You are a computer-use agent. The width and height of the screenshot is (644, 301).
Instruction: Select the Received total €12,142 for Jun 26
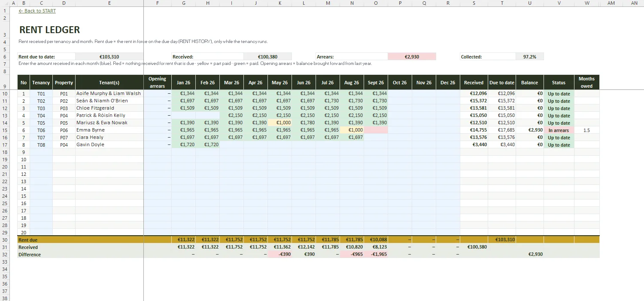(x=304, y=247)
